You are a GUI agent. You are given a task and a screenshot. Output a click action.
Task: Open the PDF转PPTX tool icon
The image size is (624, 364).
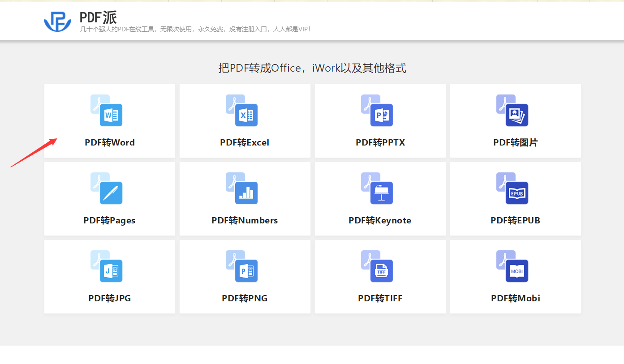(x=377, y=110)
